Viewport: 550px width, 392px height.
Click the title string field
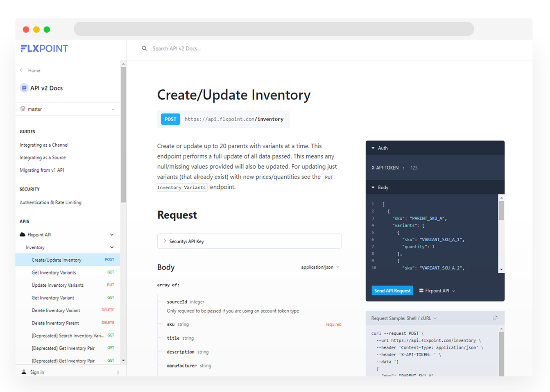coord(180,338)
